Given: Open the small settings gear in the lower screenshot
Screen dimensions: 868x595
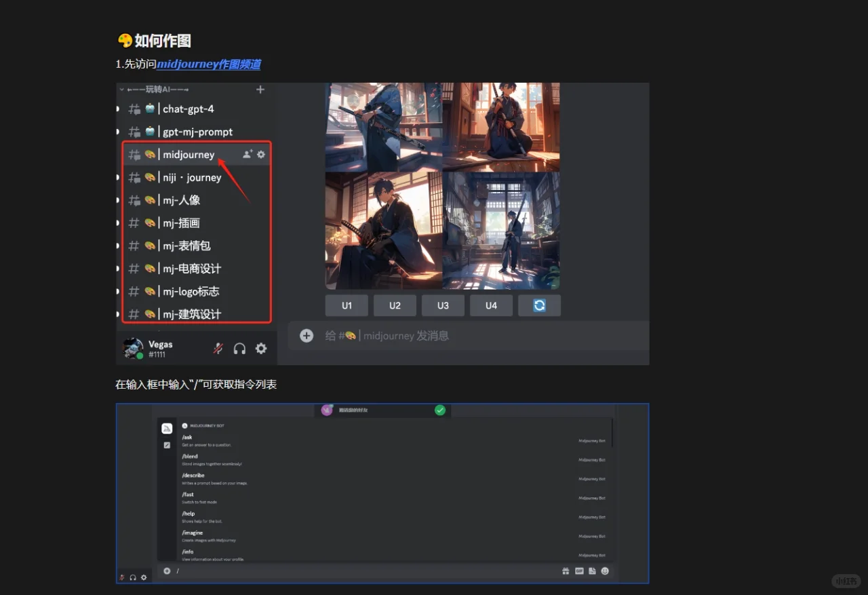Looking at the screenshot, I should click(144, 577).
